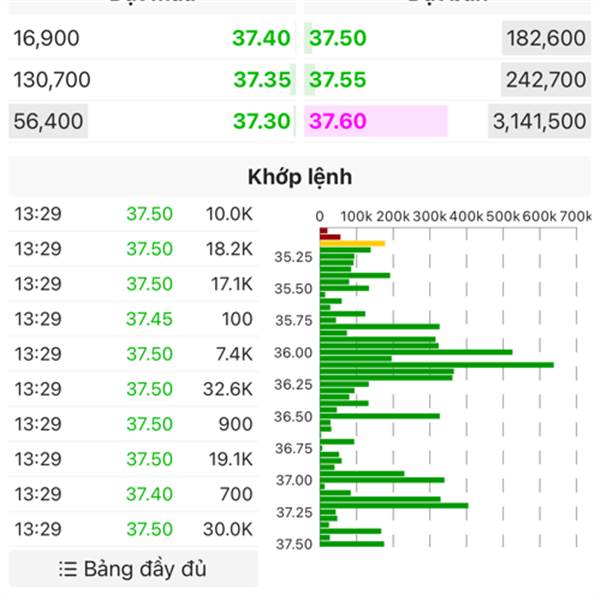Click the list icon beside Bảng đầy đủ

68,569
